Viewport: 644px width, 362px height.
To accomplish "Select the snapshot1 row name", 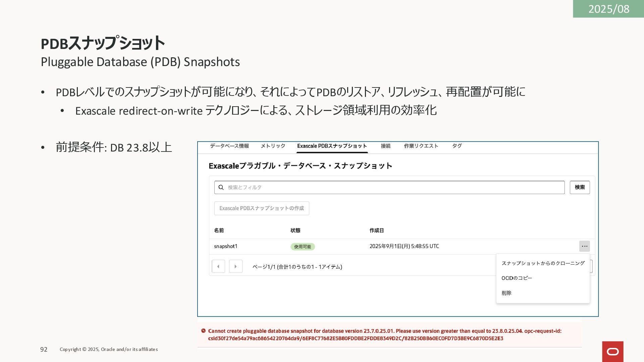I will (x=226, y=246).
